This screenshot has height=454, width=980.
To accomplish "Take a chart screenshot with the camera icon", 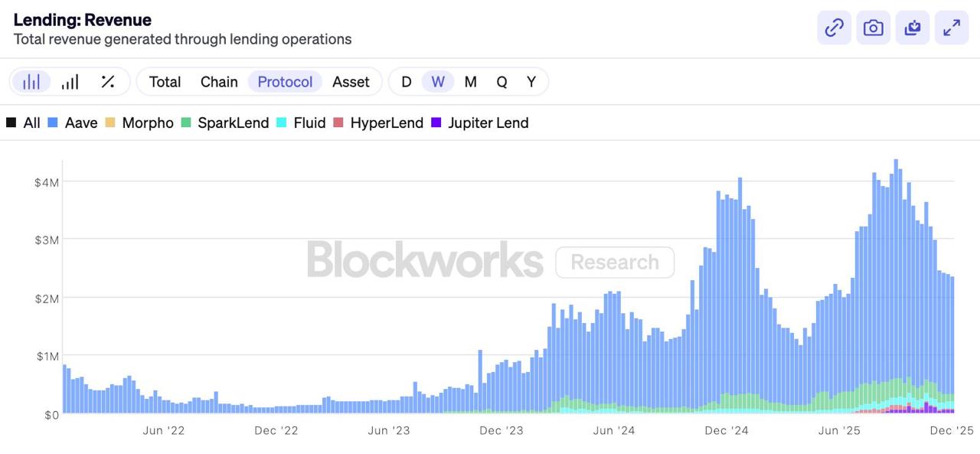I will [x=873, y=28].
